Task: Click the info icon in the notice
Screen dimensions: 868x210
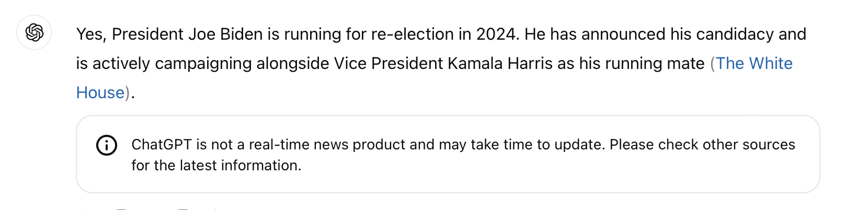Action: (x=107, y=145)
